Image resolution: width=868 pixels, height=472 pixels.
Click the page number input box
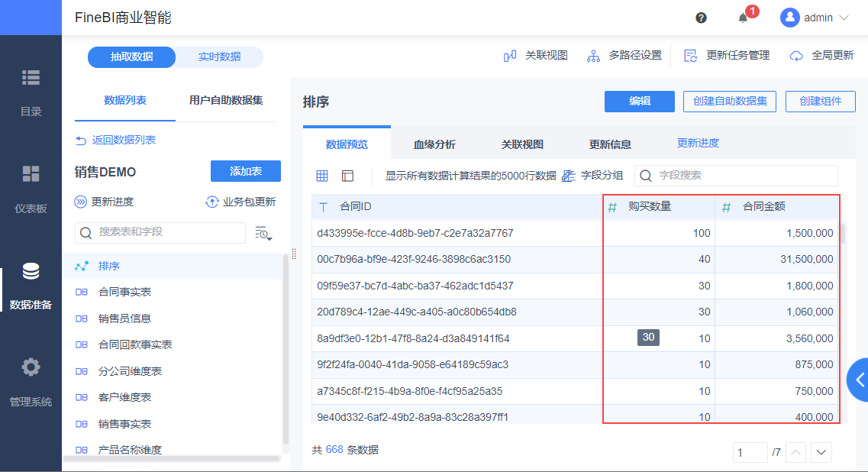coord(750,453)
